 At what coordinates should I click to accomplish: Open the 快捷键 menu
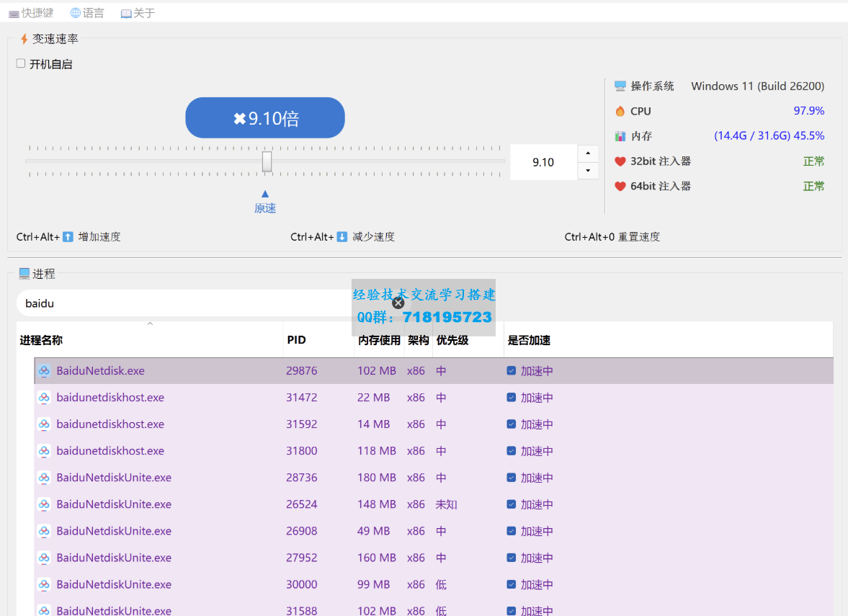[x=31, y=13]
